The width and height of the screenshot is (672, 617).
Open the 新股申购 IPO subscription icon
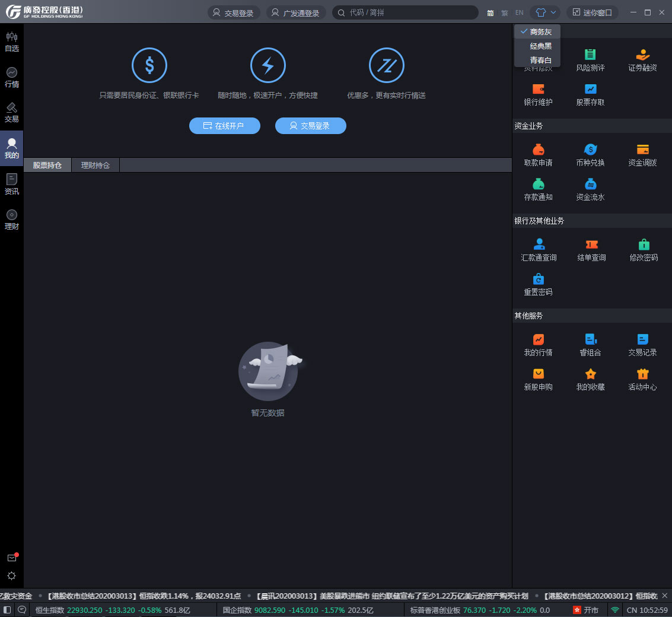[538, 379]
